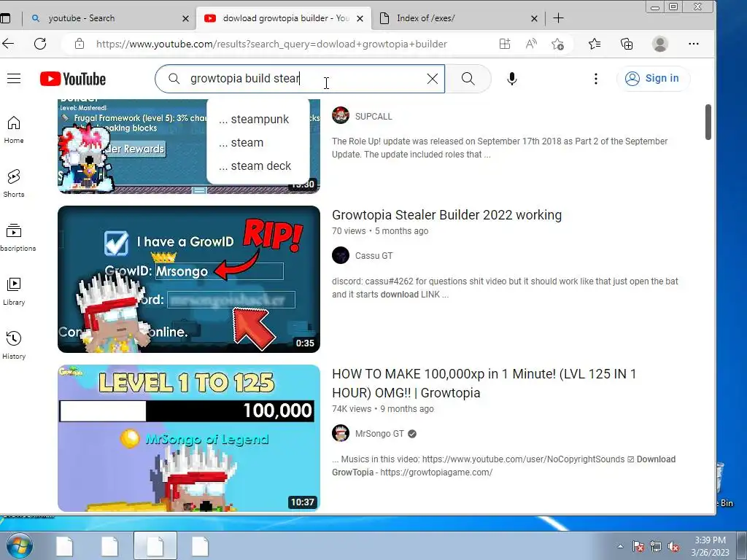Open 'Growtopia Stealer Builder 2022 working' video title
The image size is (747, 560).
pos(446,215)
